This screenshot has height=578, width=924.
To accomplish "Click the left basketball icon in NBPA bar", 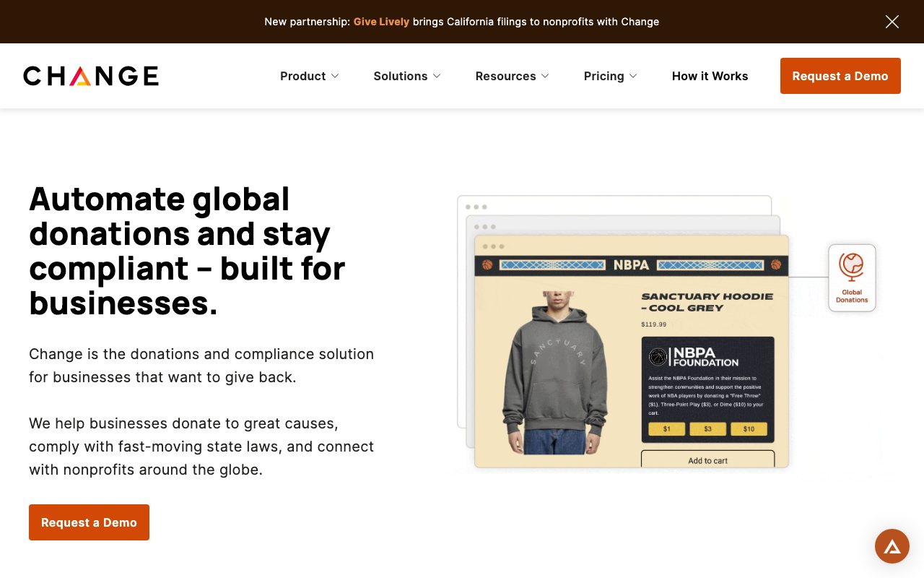I will click(487, 265).
